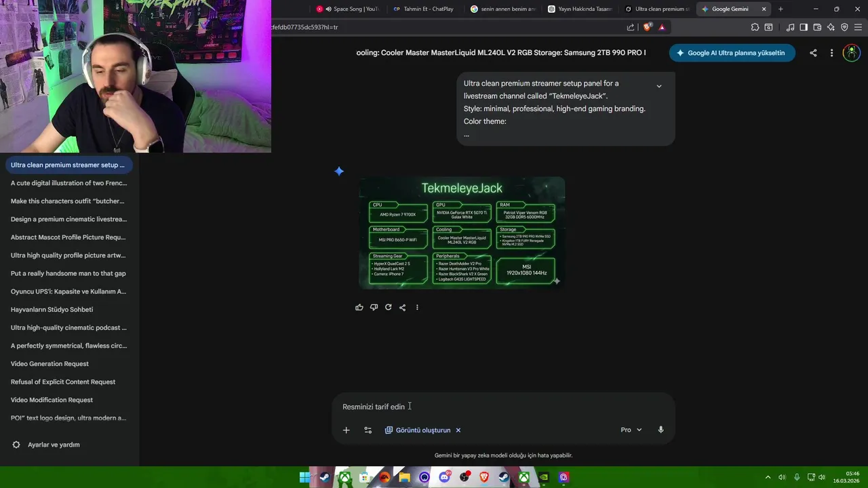The image size is (868, 488).
Task: Open more options below the response
Action: point(417,307)
